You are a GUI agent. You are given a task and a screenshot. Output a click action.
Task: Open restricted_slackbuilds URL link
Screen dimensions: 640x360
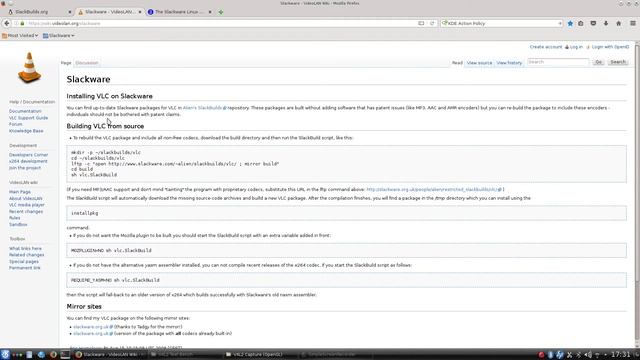pyautogui.click(x=432, y=189)
